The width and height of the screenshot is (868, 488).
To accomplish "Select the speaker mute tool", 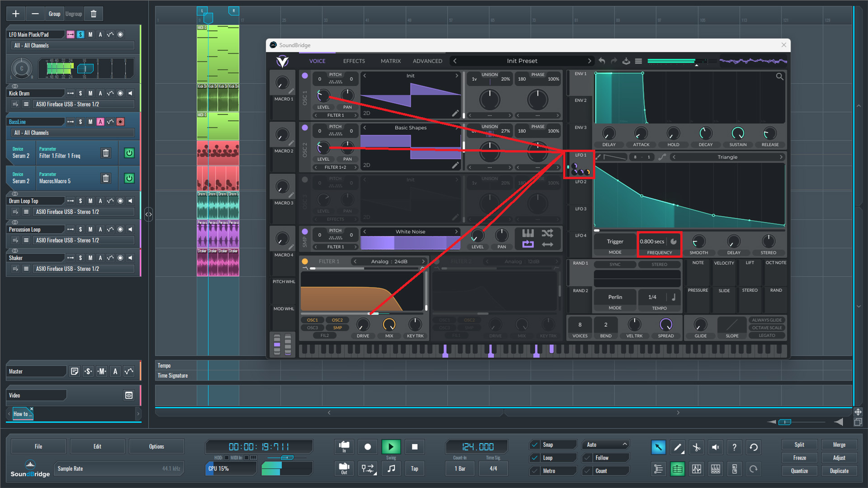I will (x=715, y=447).
